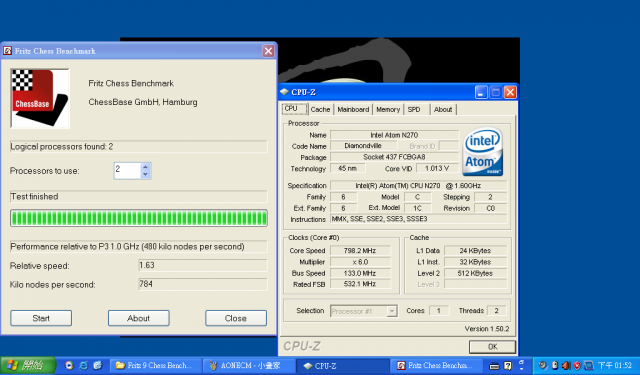Switch to CPU-Z taskbar button
The width and height of the screenshot is (640, 375).
(x=342, y=366)
